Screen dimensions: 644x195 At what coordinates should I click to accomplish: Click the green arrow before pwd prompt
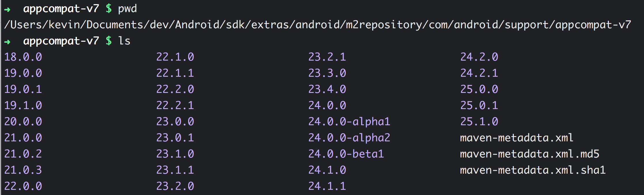[7, 10]
